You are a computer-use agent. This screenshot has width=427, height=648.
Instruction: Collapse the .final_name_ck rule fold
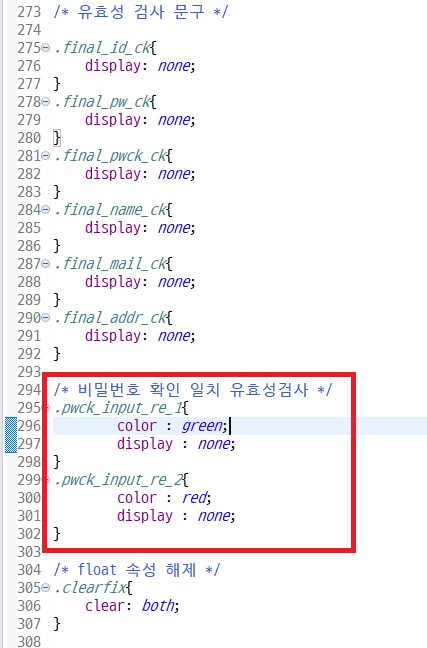(x=46, y=210)
